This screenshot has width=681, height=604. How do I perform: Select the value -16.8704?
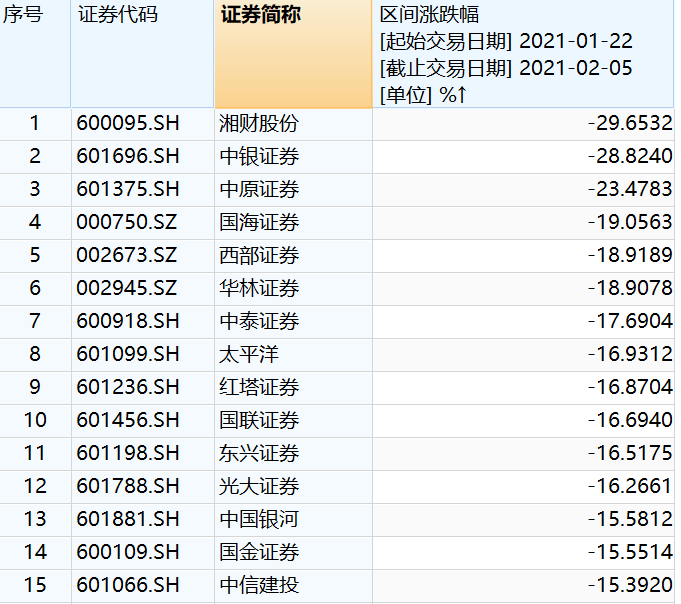[630, 387]
